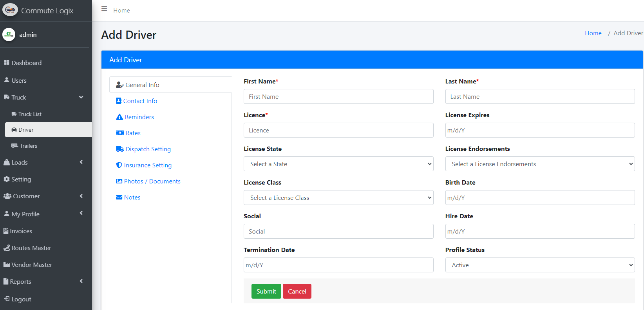This screenshot has width=644, height=310.
Task: Click the Insurance Setting shield icon
Action: (x=119, y=165)
